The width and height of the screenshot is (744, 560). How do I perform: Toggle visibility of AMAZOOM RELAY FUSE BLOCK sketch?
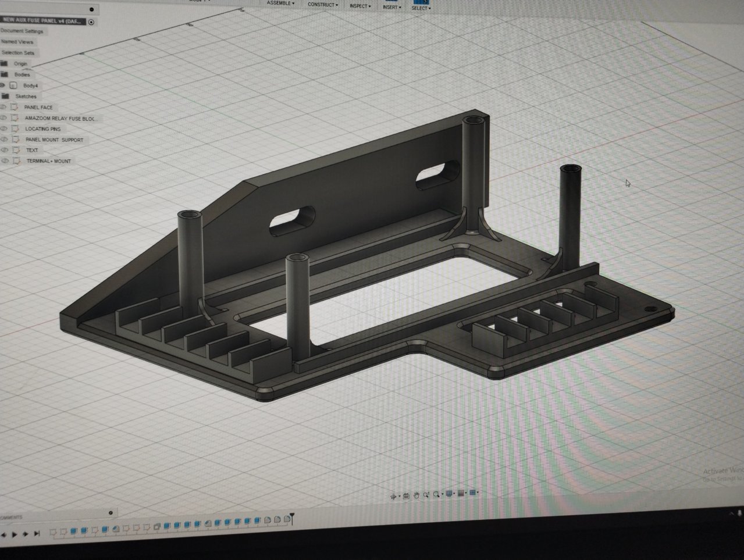click(4, 118)
